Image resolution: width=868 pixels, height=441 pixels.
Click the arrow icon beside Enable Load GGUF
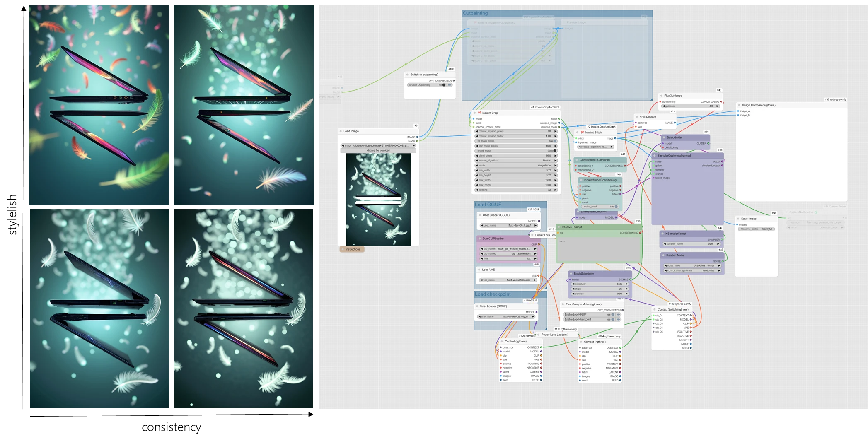(x=619, y=314)
